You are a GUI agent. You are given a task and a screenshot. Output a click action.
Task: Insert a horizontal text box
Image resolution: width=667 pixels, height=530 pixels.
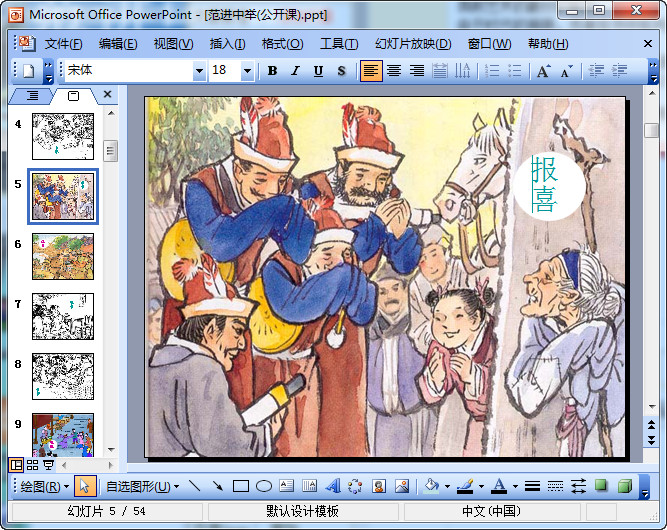[x=287, y=486]
